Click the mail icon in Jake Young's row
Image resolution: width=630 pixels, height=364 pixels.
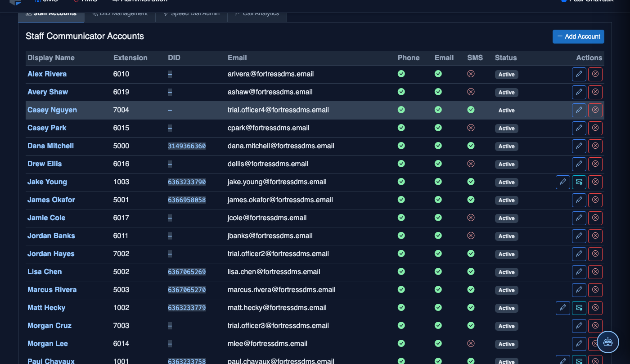tap(579, 182)
